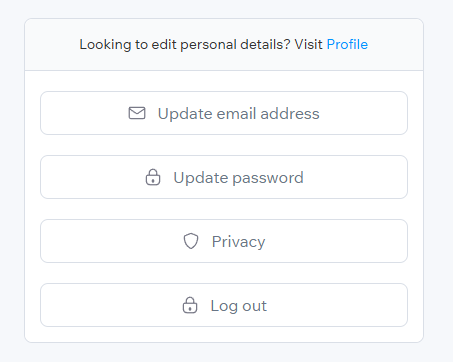453x362 pixels.
Task: Click the "Update password" text label
Action: [x=239, y=178]
